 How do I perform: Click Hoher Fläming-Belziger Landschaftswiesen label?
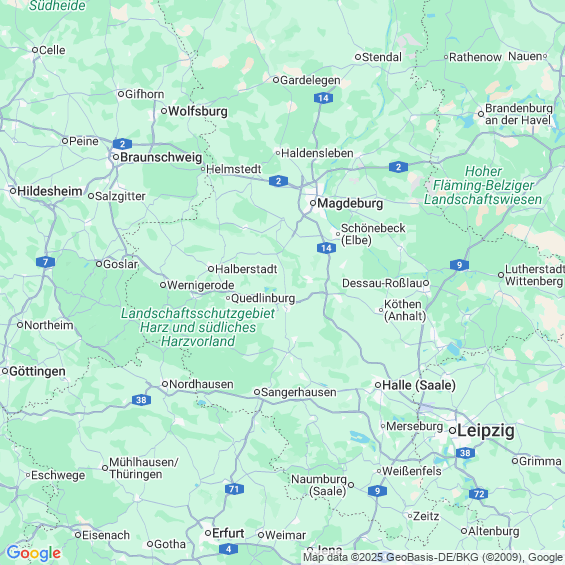click(483, 185)
